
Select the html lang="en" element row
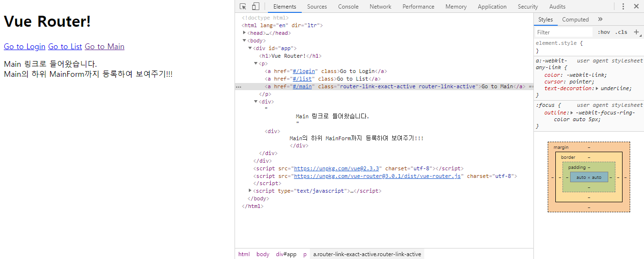tap(283, 25)
